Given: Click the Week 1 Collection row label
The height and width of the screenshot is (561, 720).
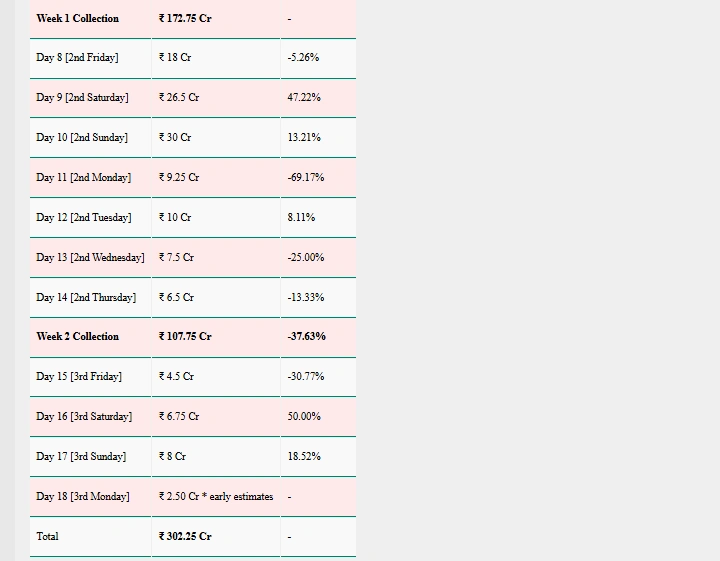Looking at the screenshot, I should click(x=77, y=18).
